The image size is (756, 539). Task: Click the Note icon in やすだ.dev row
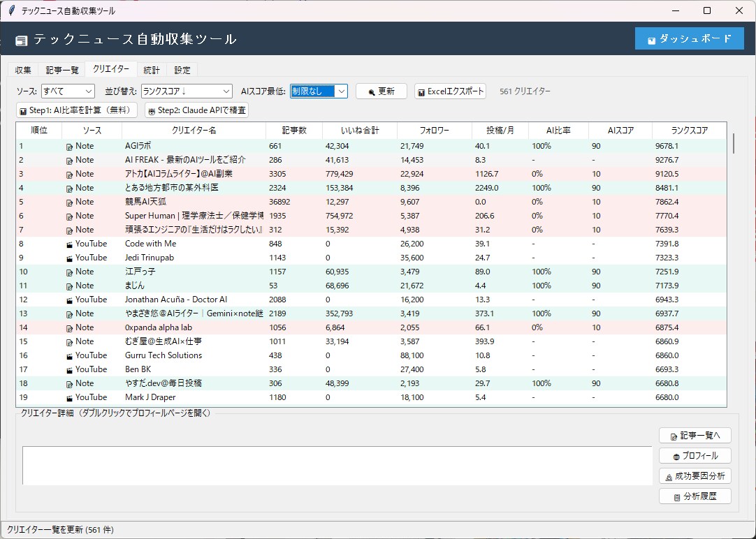(69, 384)
